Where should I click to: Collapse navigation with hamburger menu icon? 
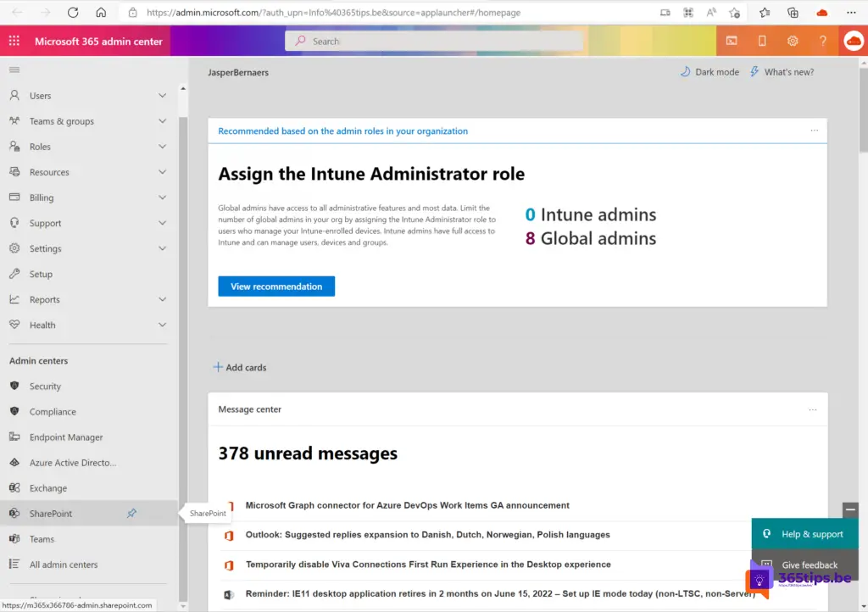[x=14, y=70]
